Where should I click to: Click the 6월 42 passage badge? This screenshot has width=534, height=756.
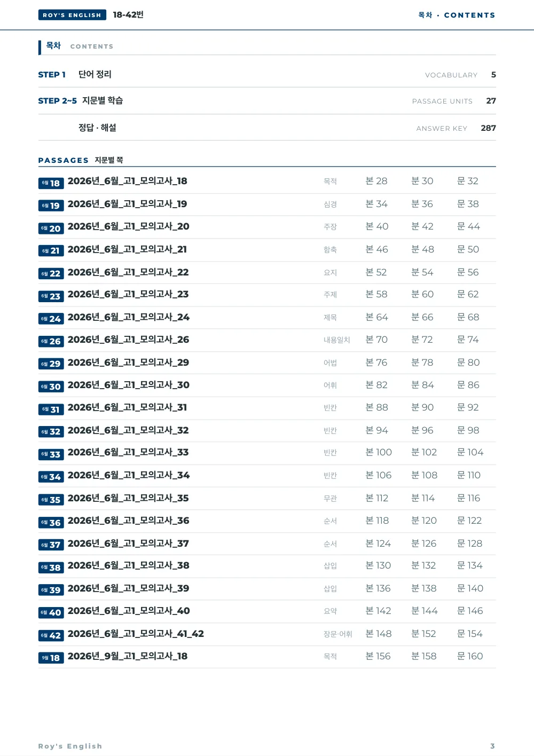pyautogui.click(x=51, y=635)
